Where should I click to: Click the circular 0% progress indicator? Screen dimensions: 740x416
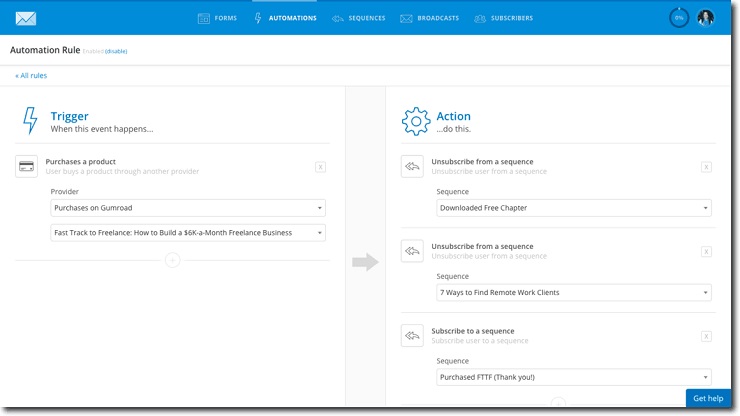679,18
